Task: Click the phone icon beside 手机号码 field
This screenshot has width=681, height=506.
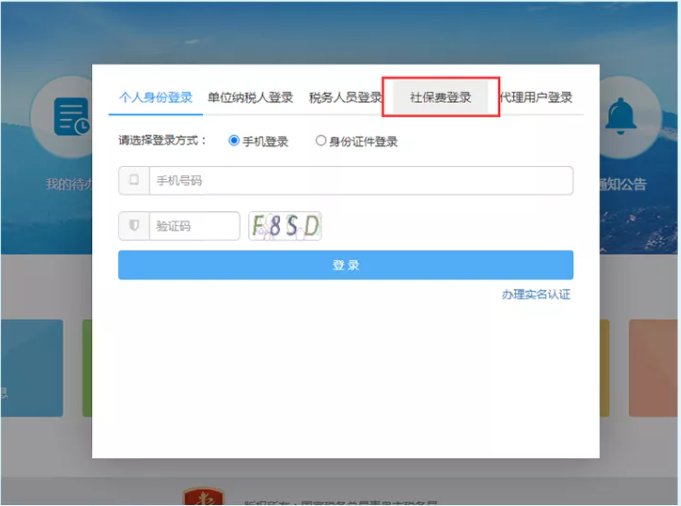Action: [x=134, y=181]
